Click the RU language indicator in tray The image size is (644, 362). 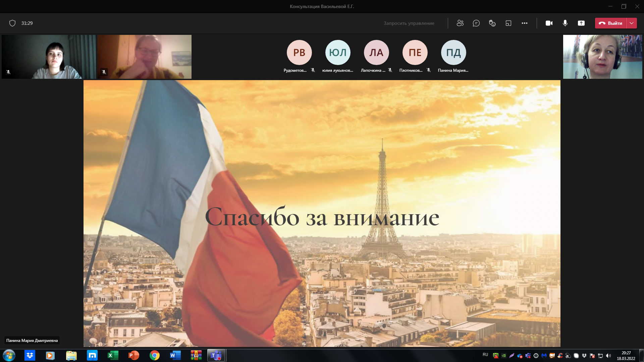[x=485, y=355]
